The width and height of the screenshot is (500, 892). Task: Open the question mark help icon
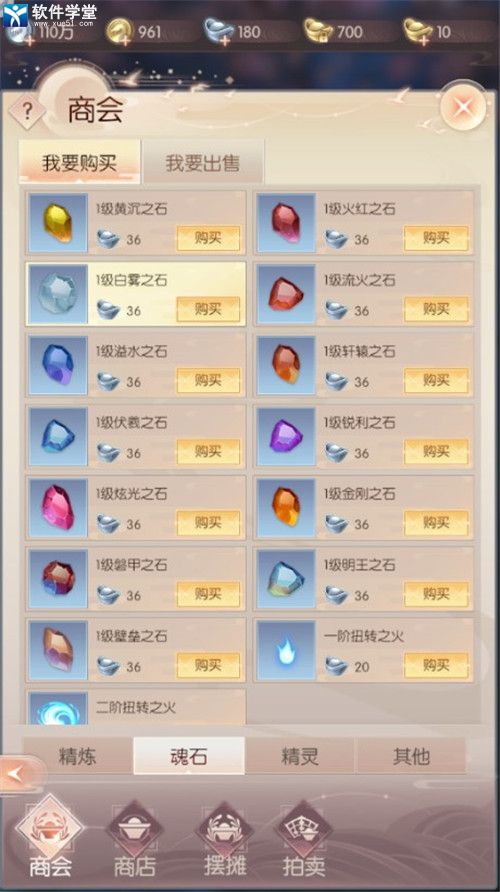click(27, 111)
